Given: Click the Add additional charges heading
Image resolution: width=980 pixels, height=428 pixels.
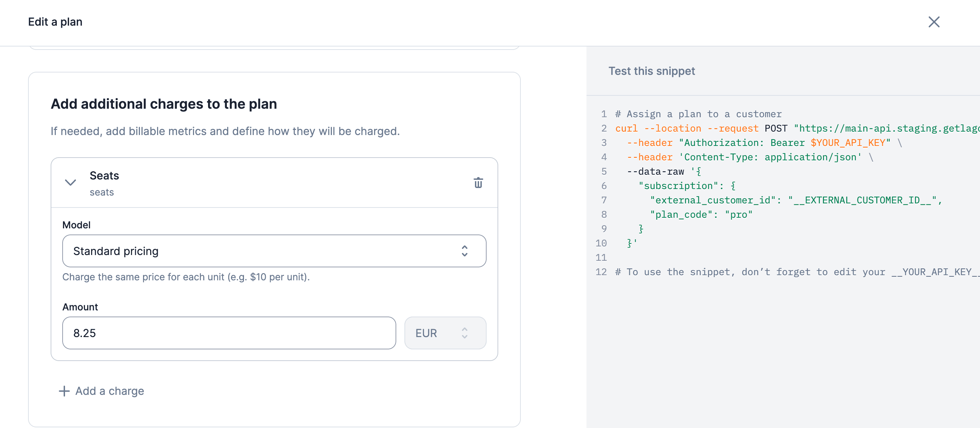Looking at the screenshot, I should coord(164,103).
